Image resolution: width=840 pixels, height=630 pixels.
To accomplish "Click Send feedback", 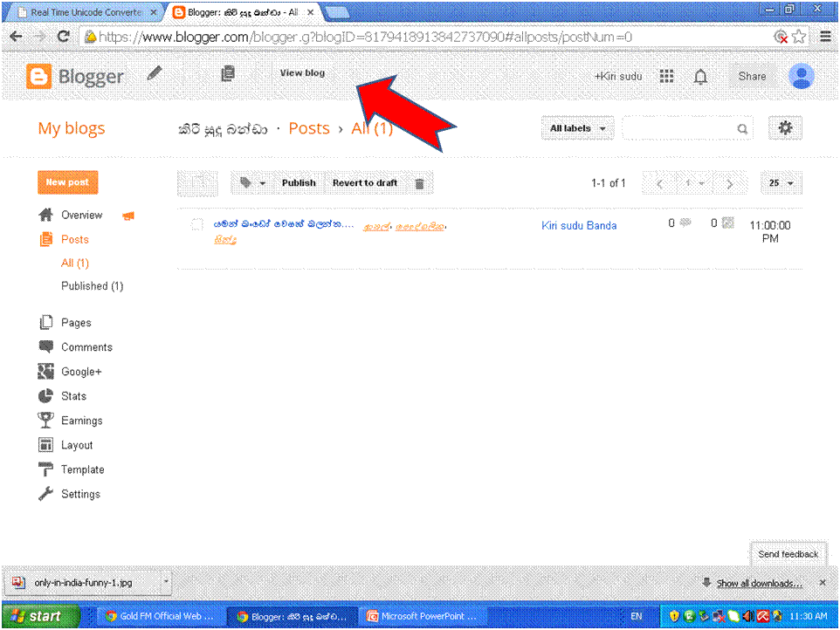I will (788, 554).
